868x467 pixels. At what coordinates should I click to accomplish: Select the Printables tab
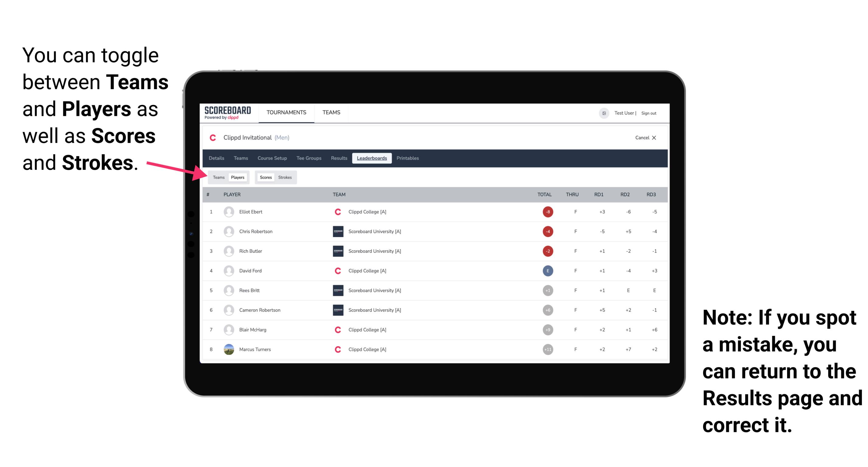[x=409, y=158]
